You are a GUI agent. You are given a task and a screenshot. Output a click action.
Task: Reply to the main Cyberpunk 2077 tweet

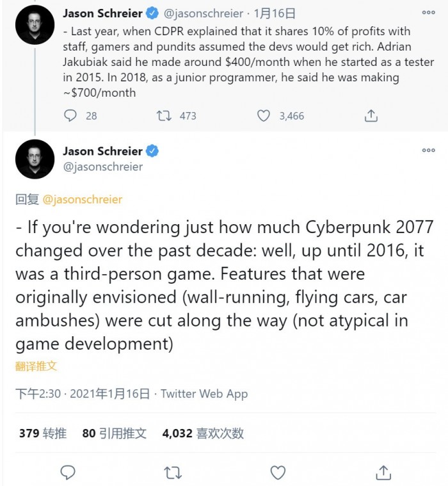[x=68, y=473]
